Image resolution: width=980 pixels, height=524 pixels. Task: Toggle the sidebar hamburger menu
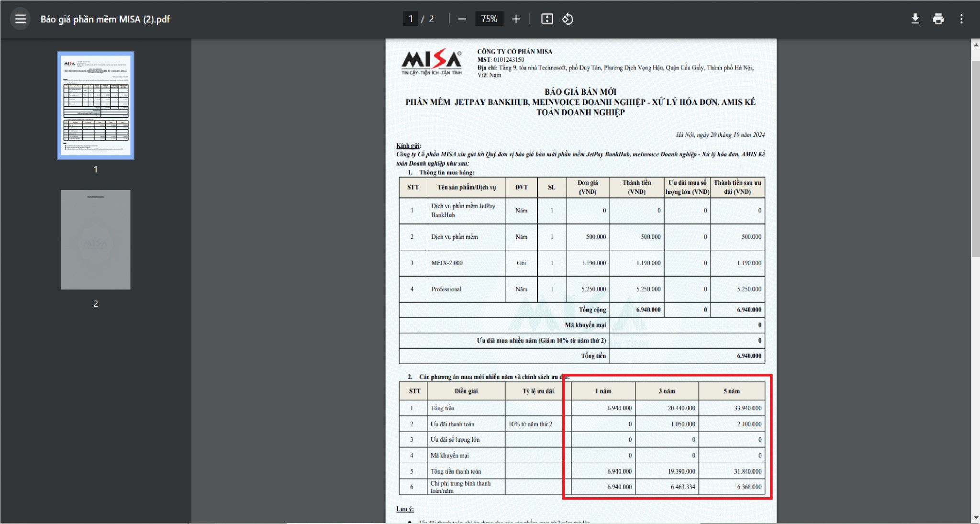(x=20, y=19)
